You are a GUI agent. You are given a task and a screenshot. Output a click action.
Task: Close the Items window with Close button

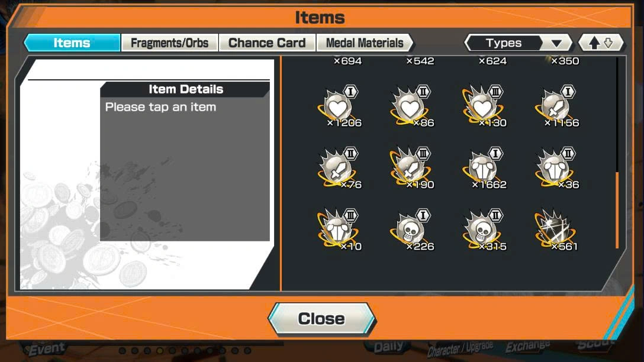tap(321, 318)
